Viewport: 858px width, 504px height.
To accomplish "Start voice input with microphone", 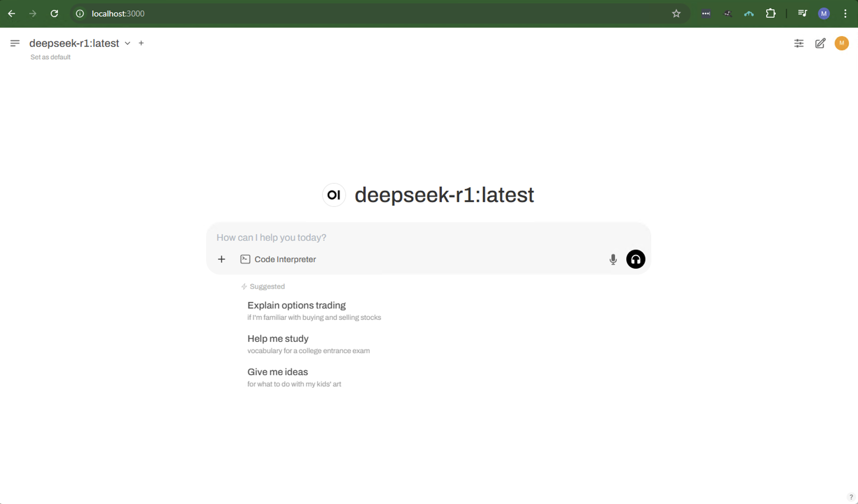I will tap(613, 259).
